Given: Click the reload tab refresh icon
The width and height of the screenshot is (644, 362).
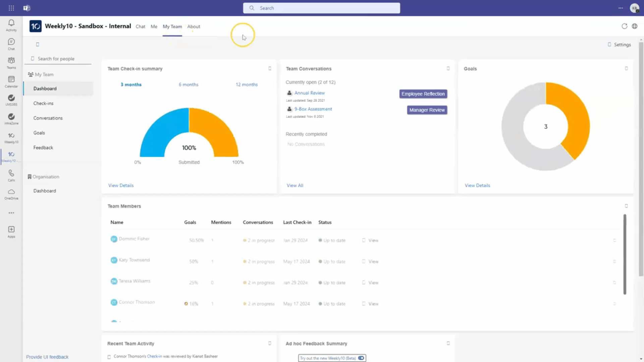Looking at the screenshot, I should (624, 26).
